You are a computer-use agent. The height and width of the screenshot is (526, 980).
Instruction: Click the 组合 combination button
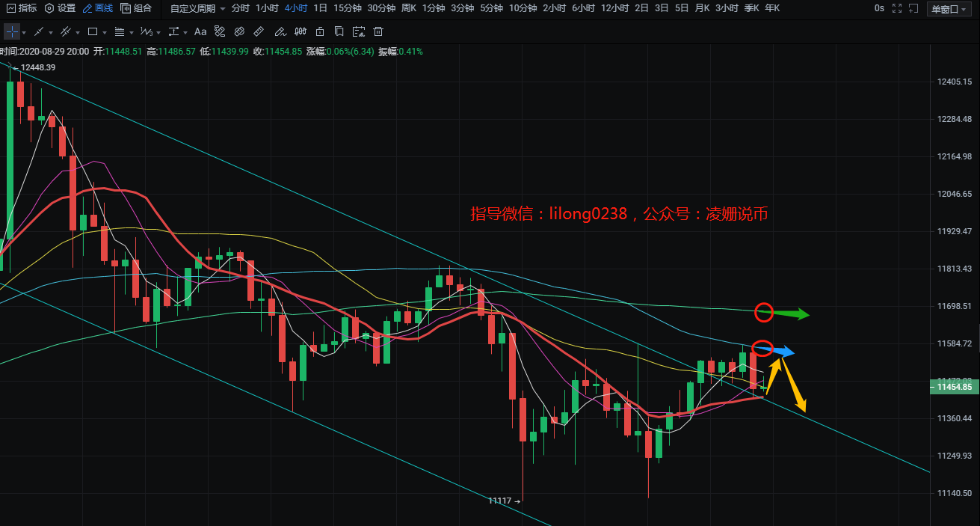tap(136, 8)
